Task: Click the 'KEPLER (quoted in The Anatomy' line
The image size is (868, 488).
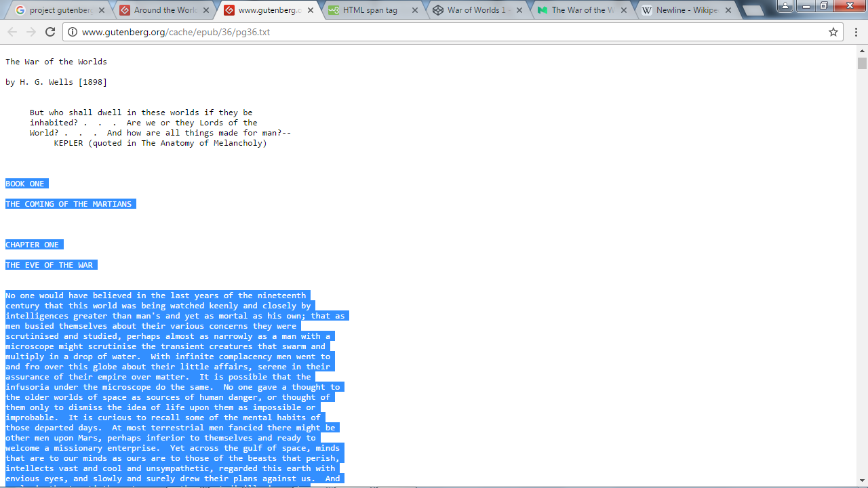Action: click(x=161, y=143)
